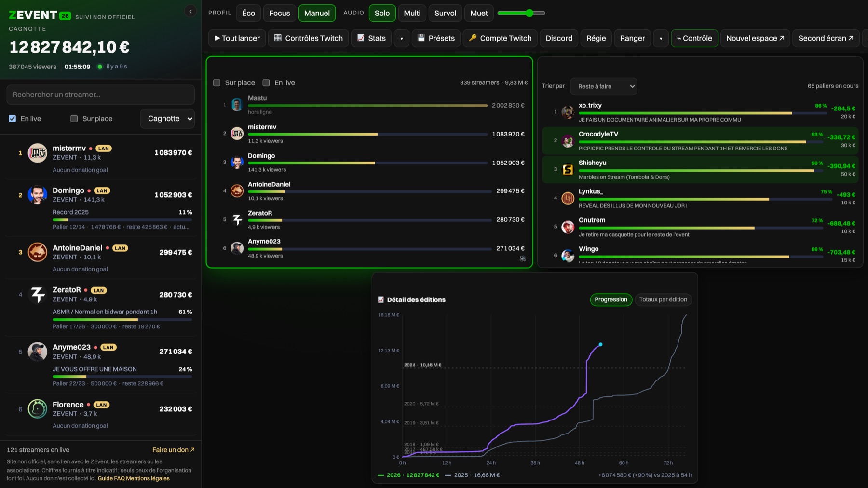Screen dimensions: 868x488
Task: Open Compte Twitch
Action: (500, 38)
